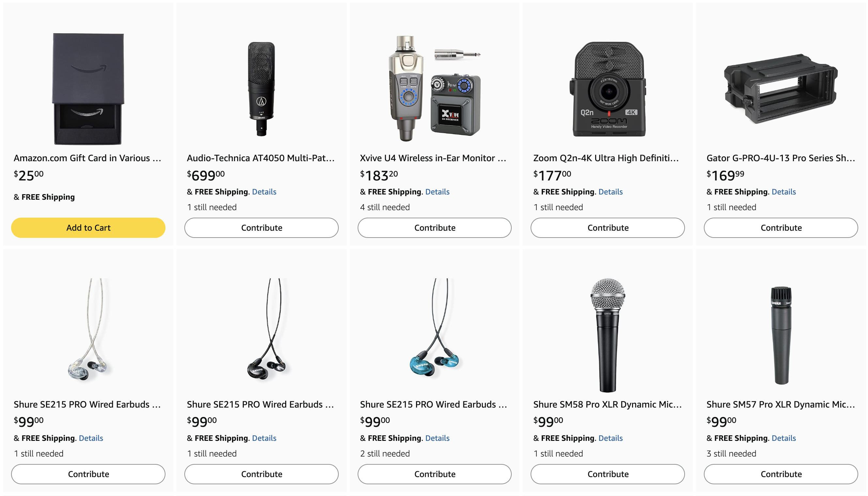Viewport: 868px width, 496px height.
Task: Open the Zoom Q2n-4K product title
Action: coord(606,158)
